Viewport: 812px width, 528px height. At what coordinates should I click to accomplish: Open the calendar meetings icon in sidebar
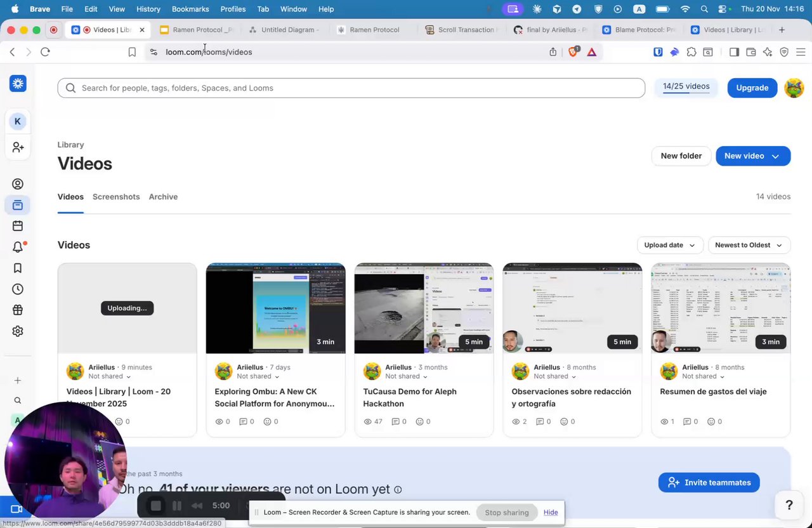18,226
